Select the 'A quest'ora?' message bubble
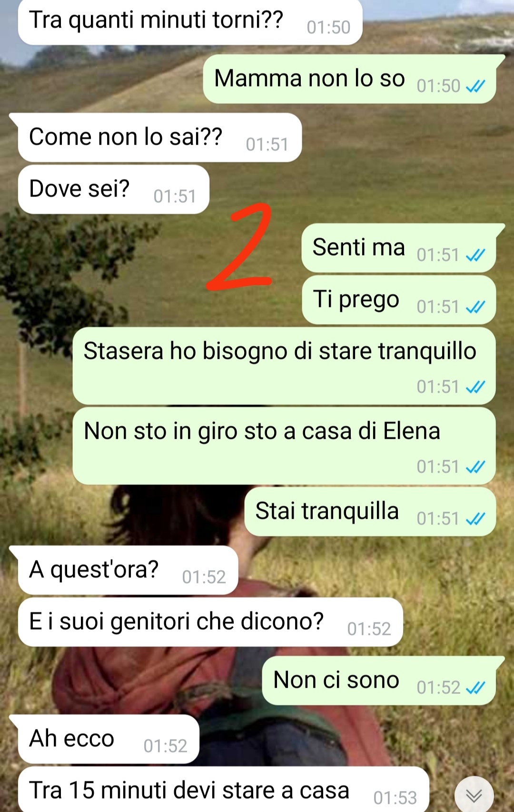The image size is (514, 812). 128,570
